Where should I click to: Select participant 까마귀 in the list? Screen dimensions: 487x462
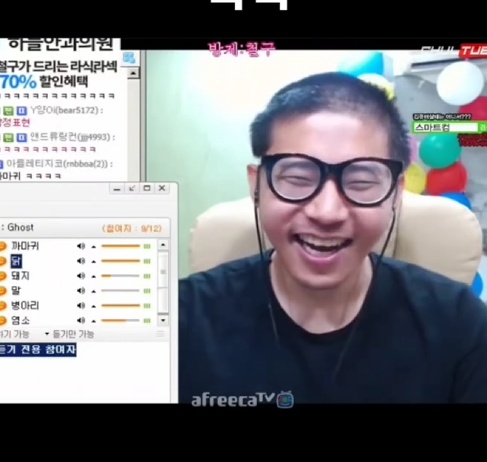point(25,246)
